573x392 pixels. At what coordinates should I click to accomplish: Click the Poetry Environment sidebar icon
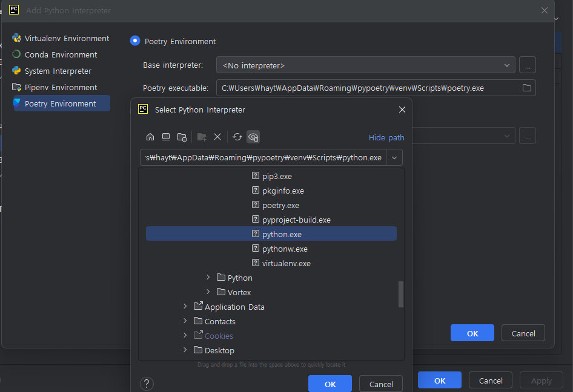[17, 103]
